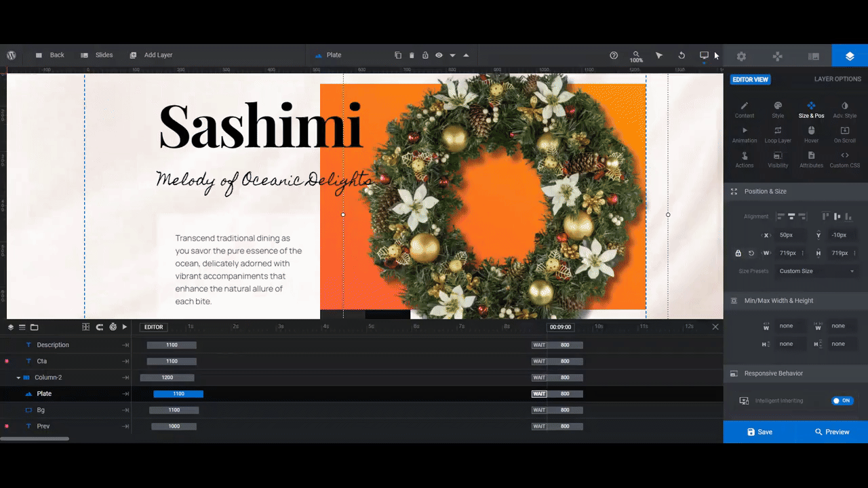Click the EDITOR button in timeline
Screen dimensions: 868x488
click(x=154, y=327)
